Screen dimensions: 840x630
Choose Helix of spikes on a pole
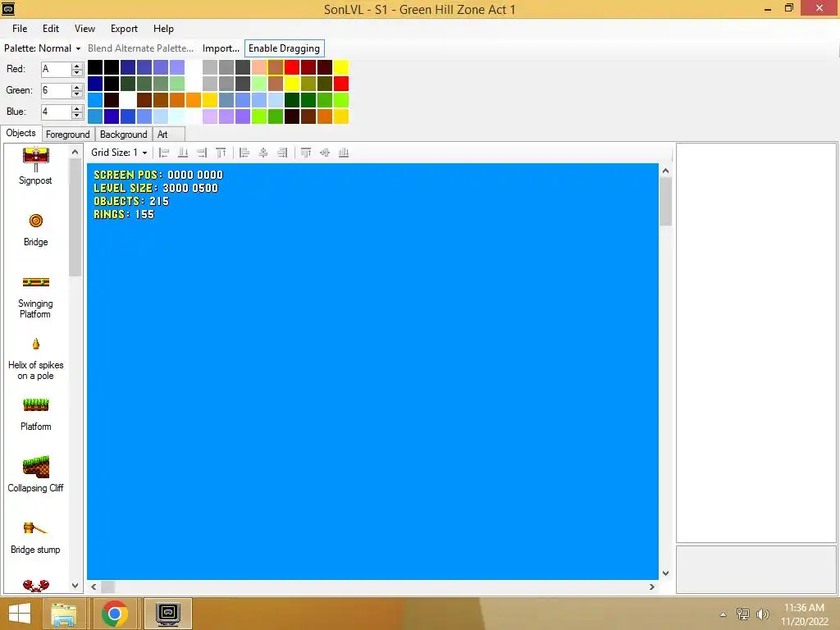pos(36,359)
